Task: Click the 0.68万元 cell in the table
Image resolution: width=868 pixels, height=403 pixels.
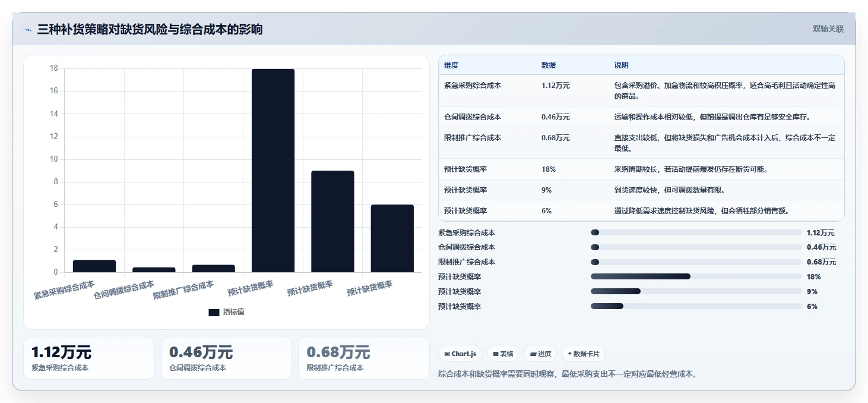Action: pyautogui.click(x=556, y=138)
